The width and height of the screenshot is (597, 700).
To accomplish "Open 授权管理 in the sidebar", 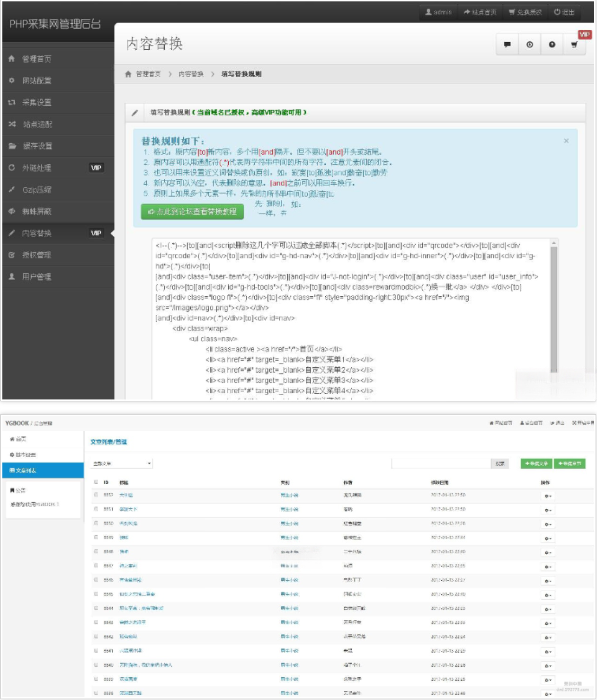I will click(58, 255).
